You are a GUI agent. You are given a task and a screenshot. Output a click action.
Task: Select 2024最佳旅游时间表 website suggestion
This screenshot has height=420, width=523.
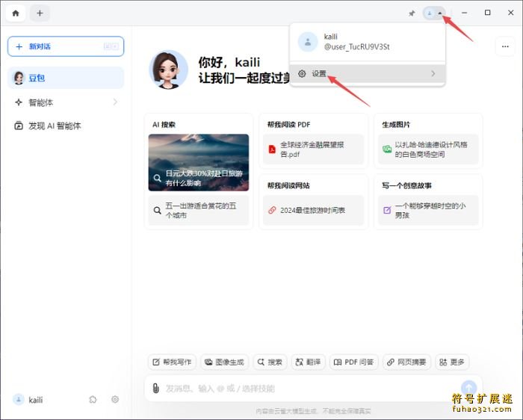[313, 210]
